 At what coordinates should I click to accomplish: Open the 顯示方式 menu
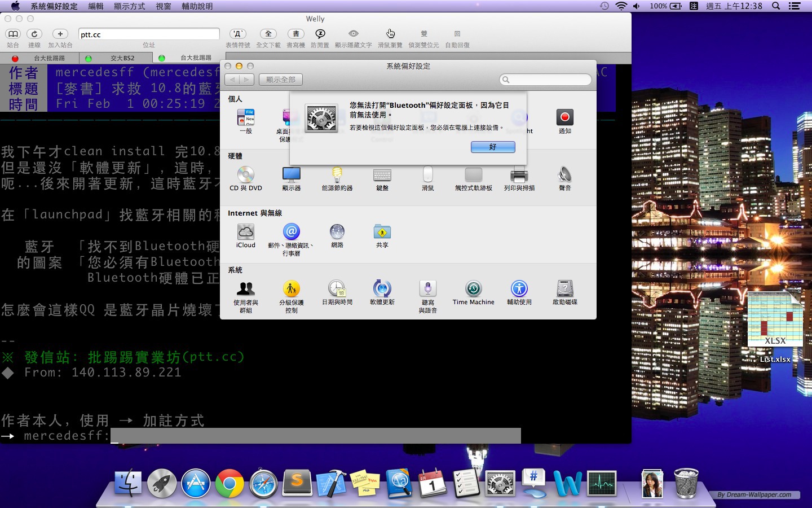tap(130, 6)
